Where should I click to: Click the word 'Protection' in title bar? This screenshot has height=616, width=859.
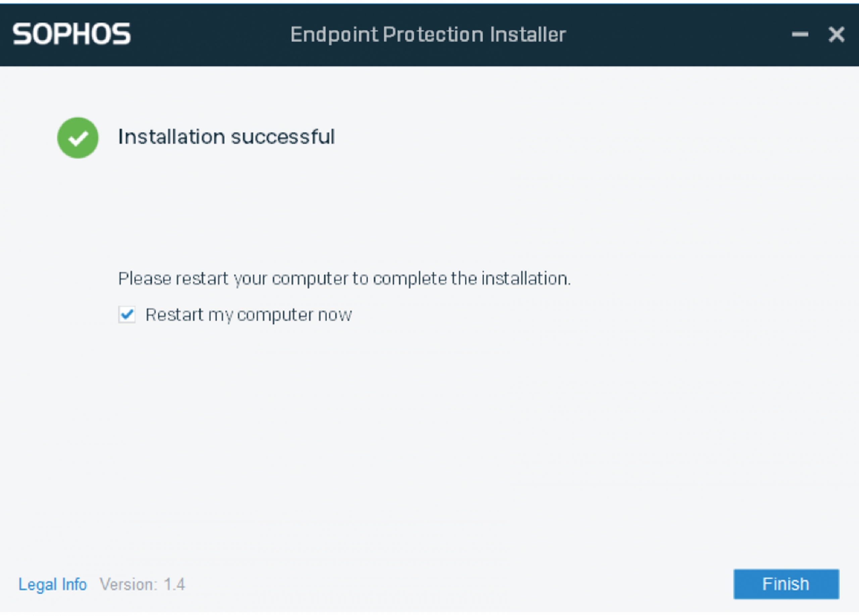coord(433,35)
